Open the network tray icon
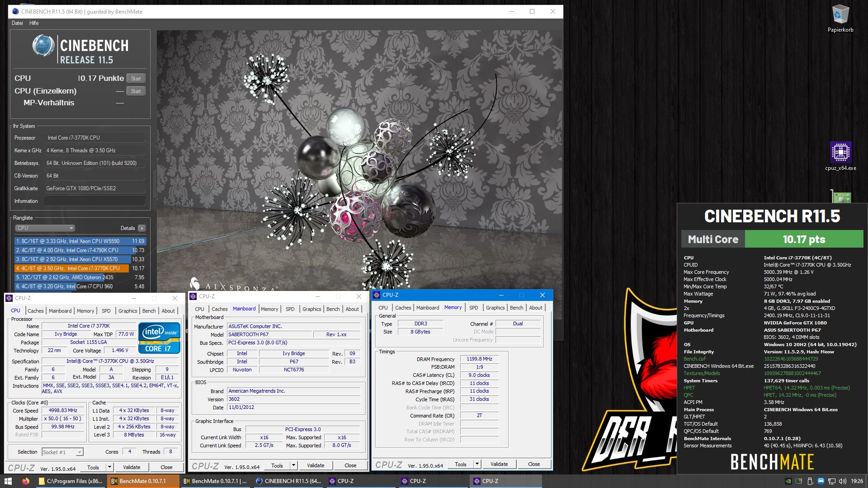This screenshot has width=868, height=488. coord(832,481)
